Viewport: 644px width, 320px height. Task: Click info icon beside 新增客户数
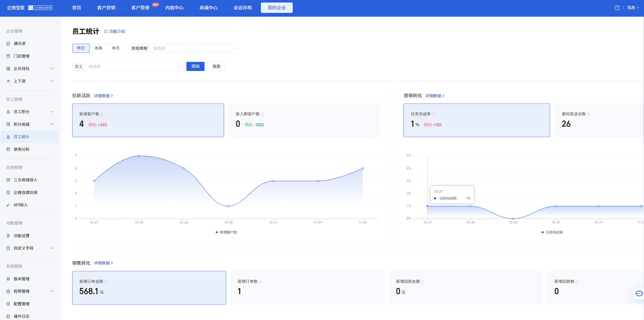click(x=102, y=114)
